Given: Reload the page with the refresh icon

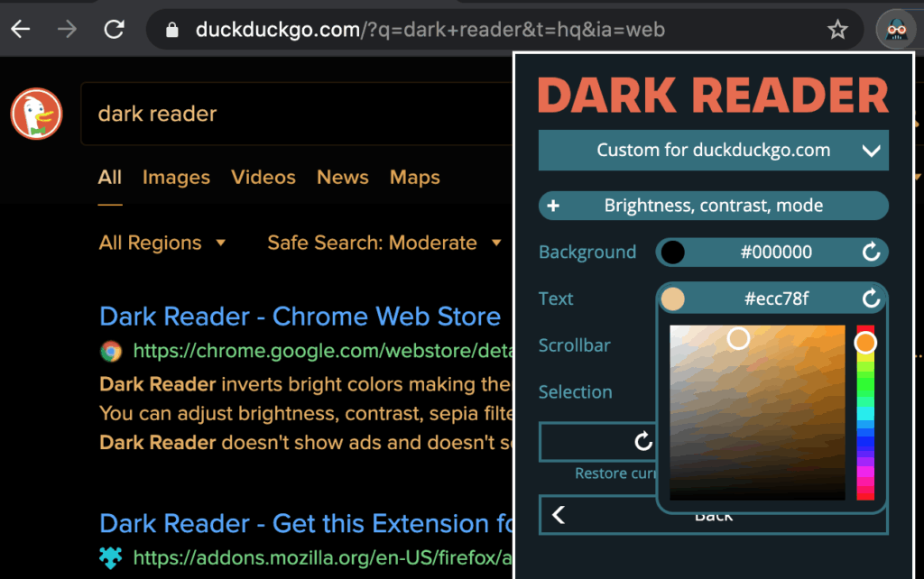Looking at the screenshot, I should pyautogui.click(x=114, y=29).
